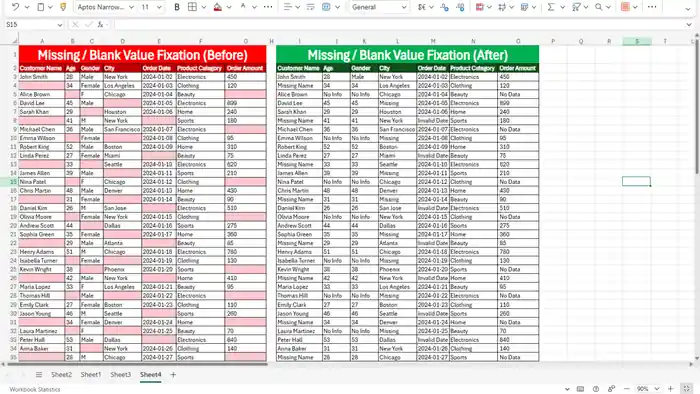This screenshot has width=700, height=394.
Task: Click the Merge cells icon
Action: point(326,7)
